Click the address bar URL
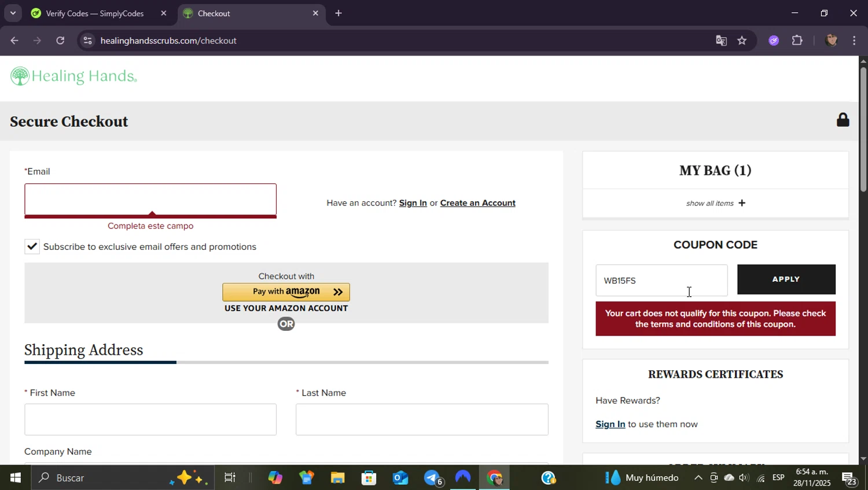This screenshot has width=868, height=490. [x=168, y=40]
